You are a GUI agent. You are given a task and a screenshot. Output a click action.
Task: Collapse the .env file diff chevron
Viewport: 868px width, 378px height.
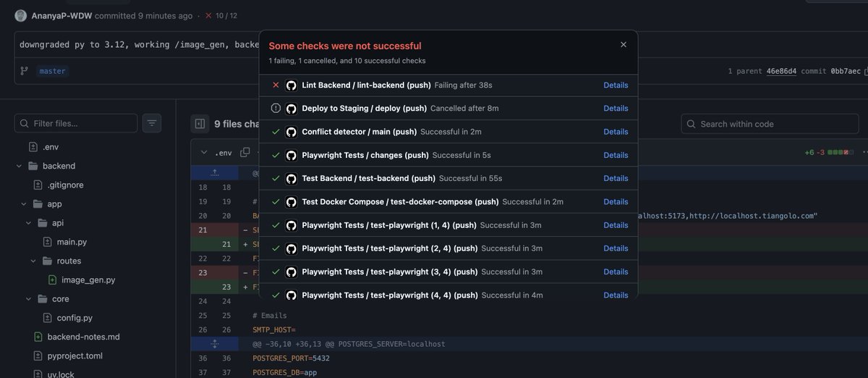(205, 153)
